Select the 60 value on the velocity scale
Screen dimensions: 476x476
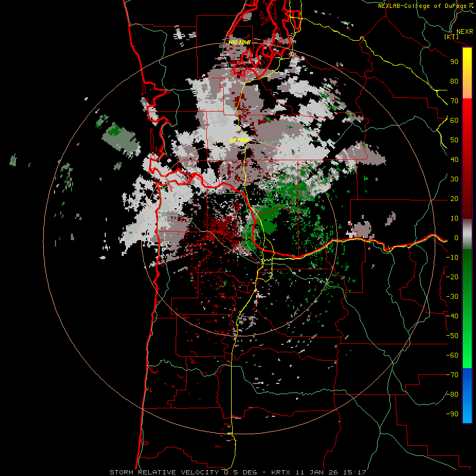click(x=454, y=121)
